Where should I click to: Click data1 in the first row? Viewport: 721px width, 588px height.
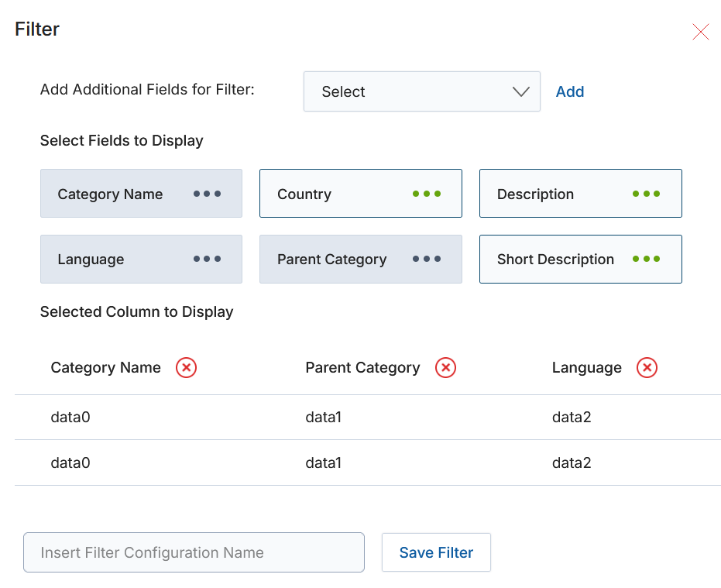tap(324, 418)
